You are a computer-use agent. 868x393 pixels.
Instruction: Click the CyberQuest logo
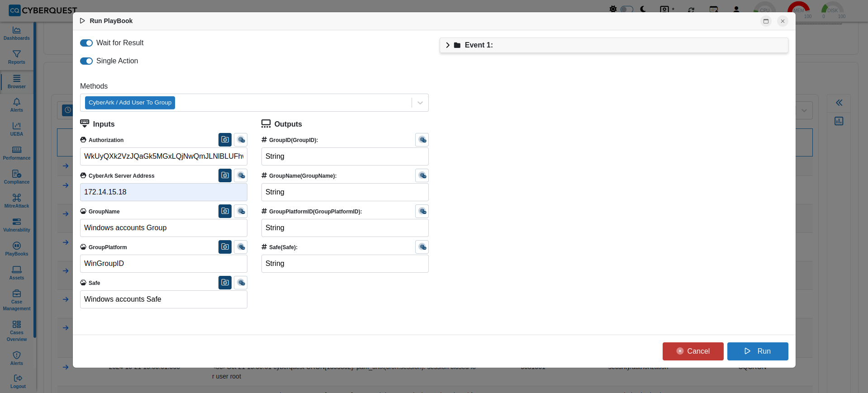[x=43, y=10]
